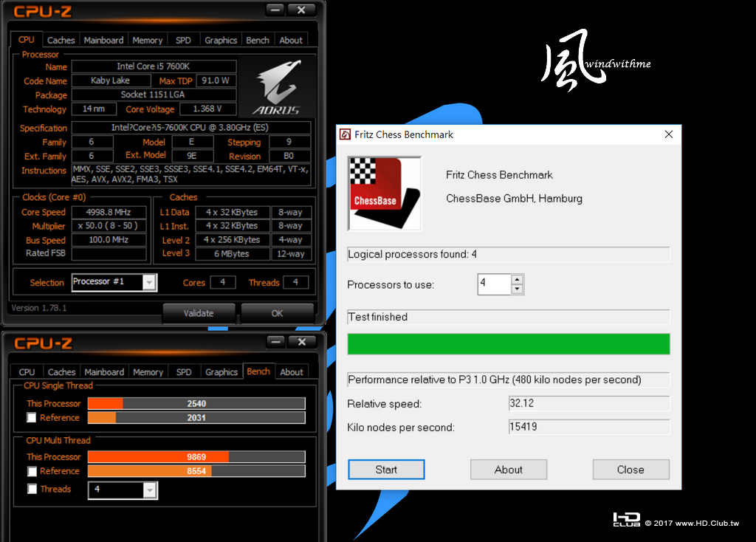Click green Fritz test progress bar
This screenshot has width=756, height=542.
click(x=509, y=344)
